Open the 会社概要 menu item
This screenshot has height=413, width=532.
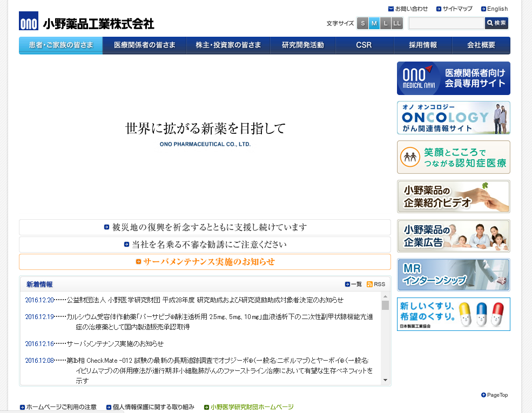pyautogui.click(x=481, y=45)
